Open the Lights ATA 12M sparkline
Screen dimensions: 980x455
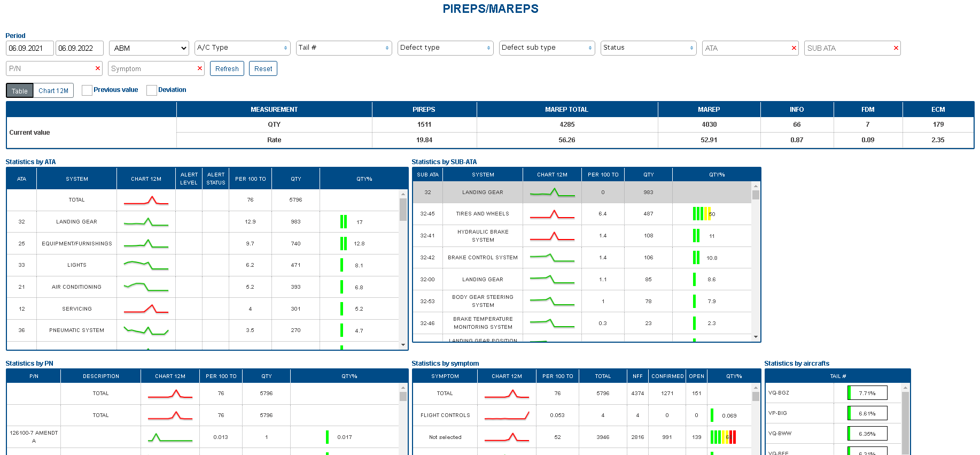click(146, 265)
